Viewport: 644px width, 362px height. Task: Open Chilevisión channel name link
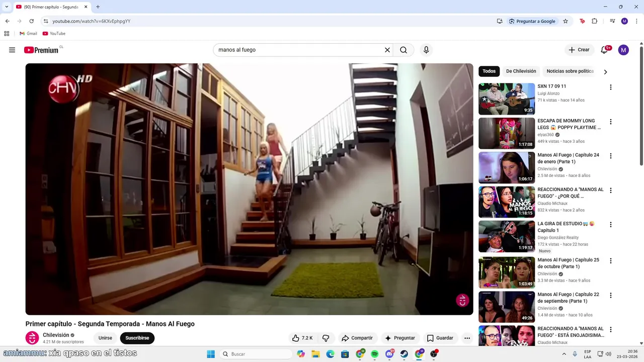(x=56, y=335)
